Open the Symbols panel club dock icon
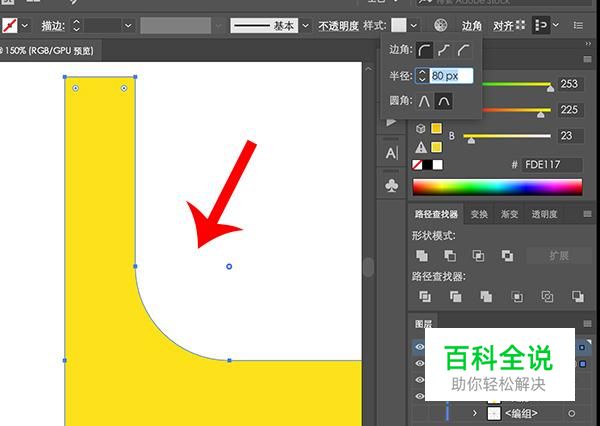This screenshot has height=426, width=600. [x=391, y=186]
